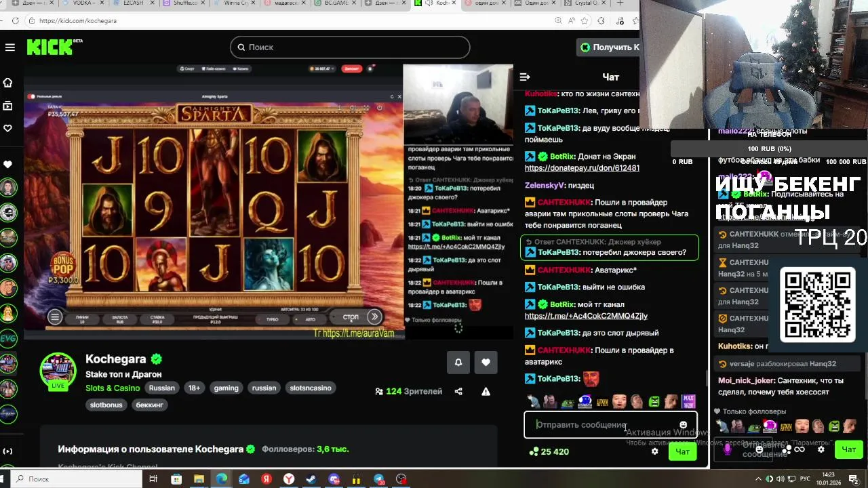
Task: Click the reply quote Ответ CAHTEXHUKK message
Action: pyautogui.click(x=597, y=242)
